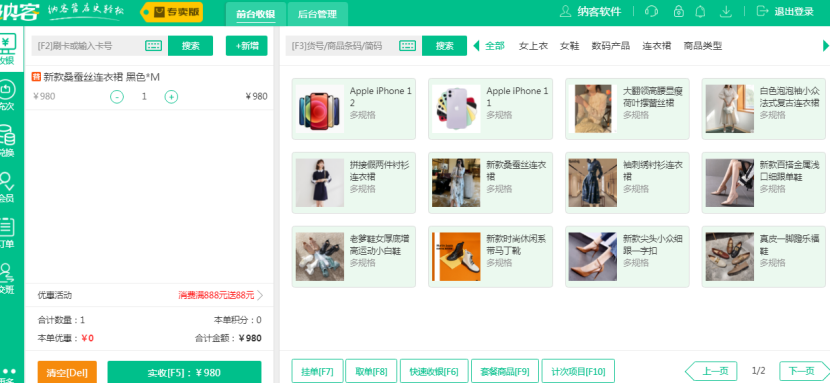
Task: Switch to the 前台收银 tab
Action: (256, 14)
